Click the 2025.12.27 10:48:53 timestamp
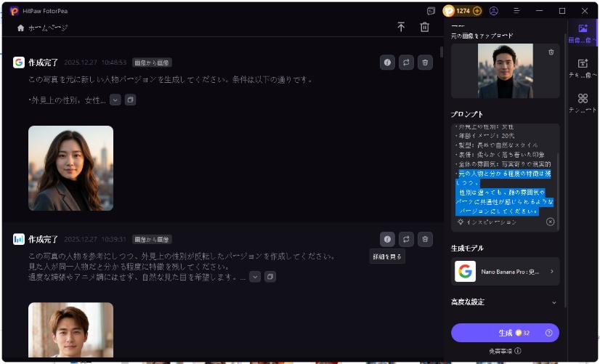 95,62
